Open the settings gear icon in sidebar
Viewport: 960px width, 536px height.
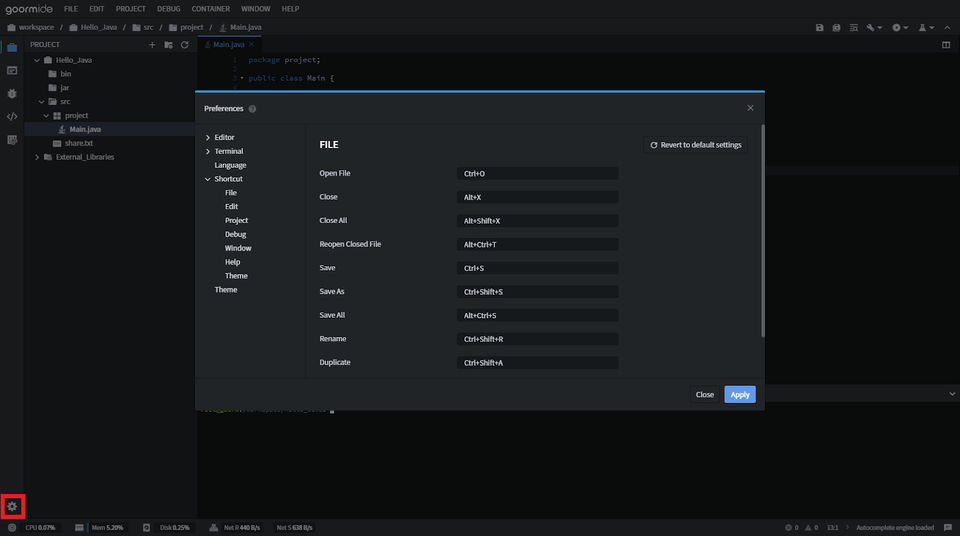12,507
